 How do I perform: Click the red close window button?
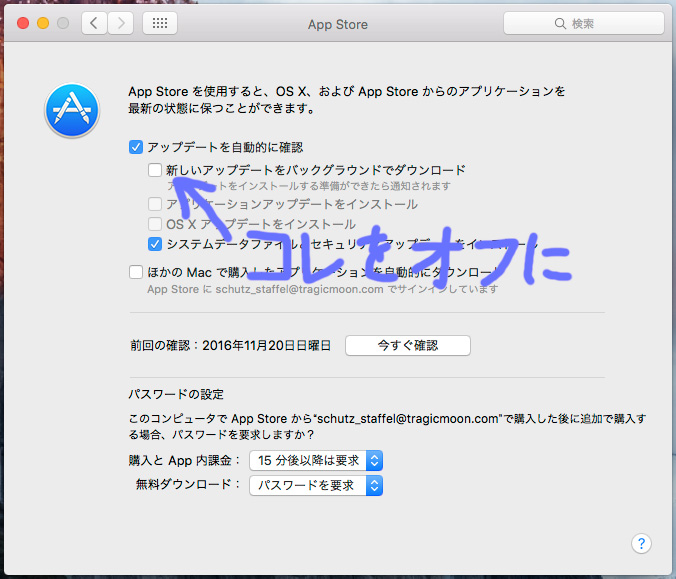point(23,23)
